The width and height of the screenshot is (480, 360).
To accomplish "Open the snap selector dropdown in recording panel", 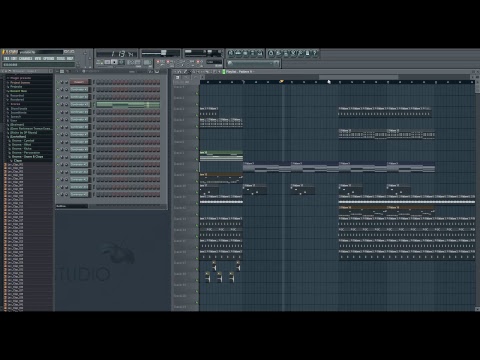I will pyautogui.click(x=214, y=62).
